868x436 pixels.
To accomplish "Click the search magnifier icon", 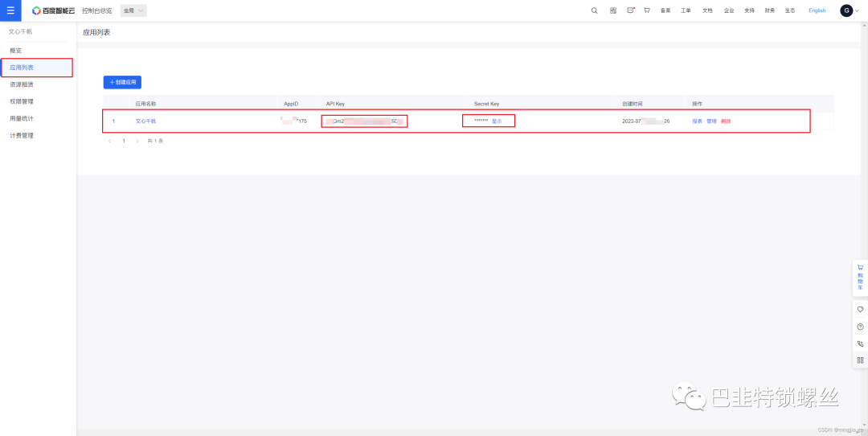I will point(594,10).
